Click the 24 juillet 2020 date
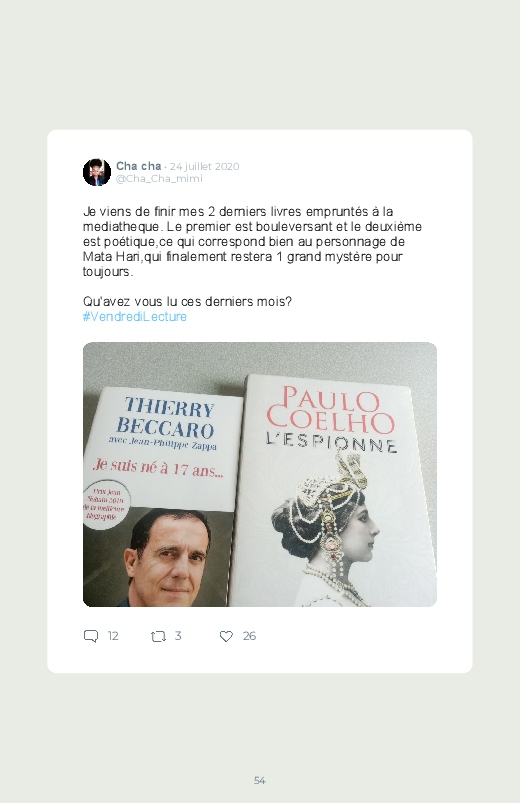This screenshot has height=803, width=520. 204,166
